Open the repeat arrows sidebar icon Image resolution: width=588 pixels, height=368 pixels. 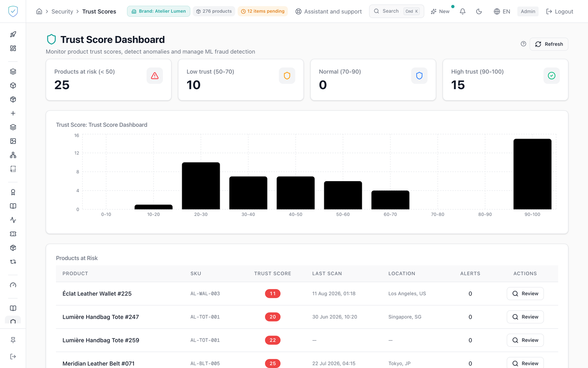(x=13, y=262)
